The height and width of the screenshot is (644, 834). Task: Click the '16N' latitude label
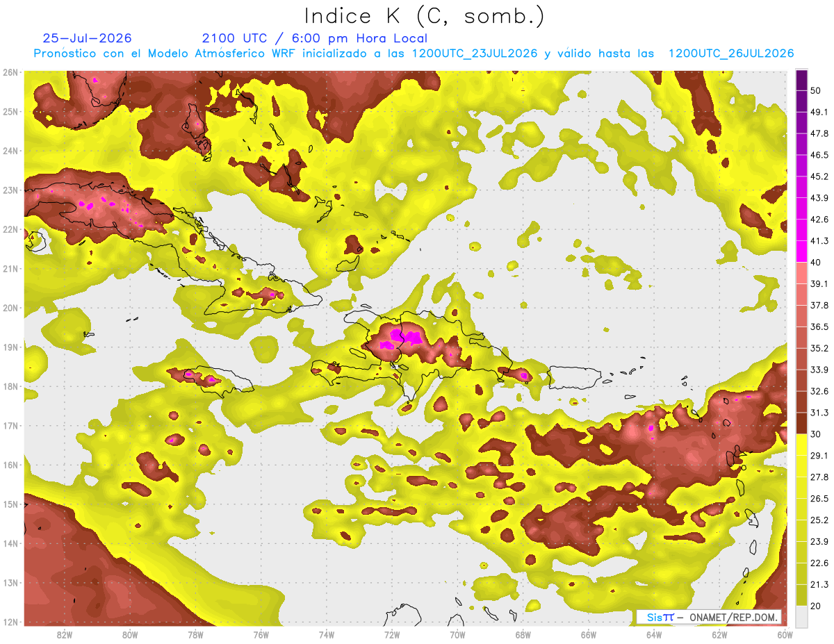coord(10,465)
